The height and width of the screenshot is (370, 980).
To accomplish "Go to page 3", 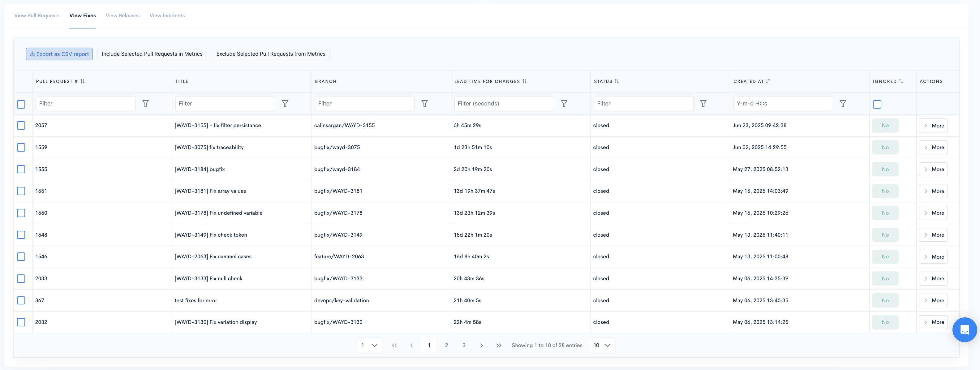I will (464, 346).
